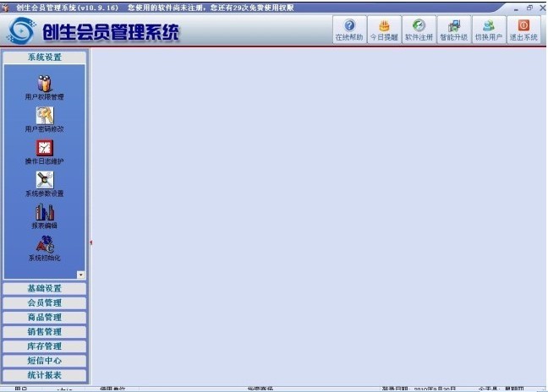Open the 销售管理 section
The image size is (548, 392).
[x=45, y=331]
